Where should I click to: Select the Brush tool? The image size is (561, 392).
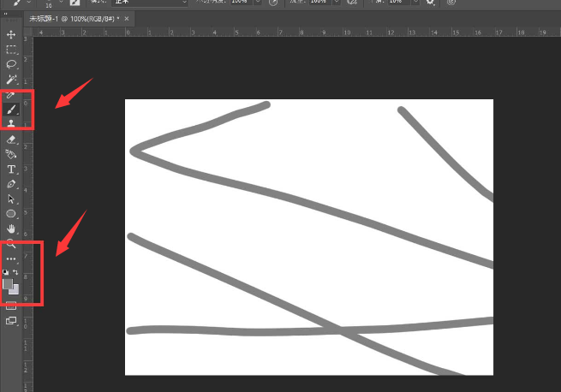[11, 110]
